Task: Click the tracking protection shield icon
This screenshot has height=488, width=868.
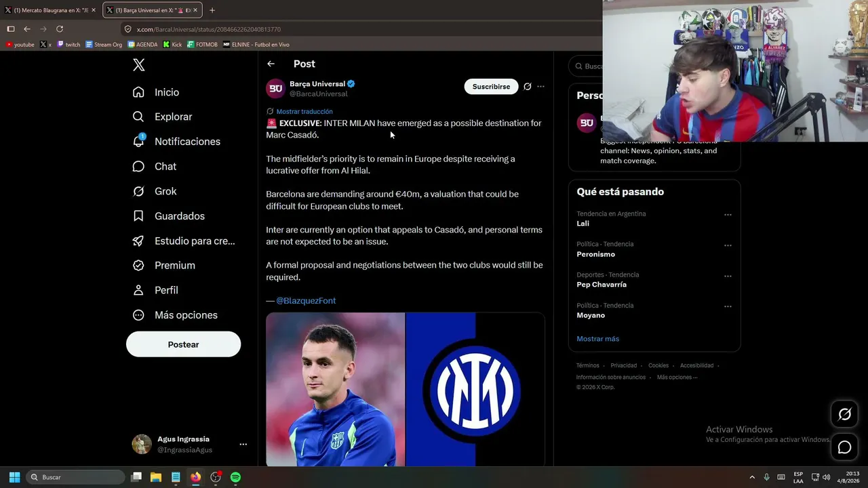Action: (127, 29)
